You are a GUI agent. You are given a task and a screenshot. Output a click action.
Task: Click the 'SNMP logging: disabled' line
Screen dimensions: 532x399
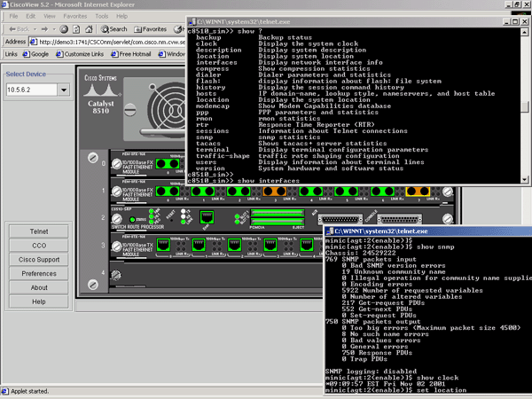click(371, 372)
